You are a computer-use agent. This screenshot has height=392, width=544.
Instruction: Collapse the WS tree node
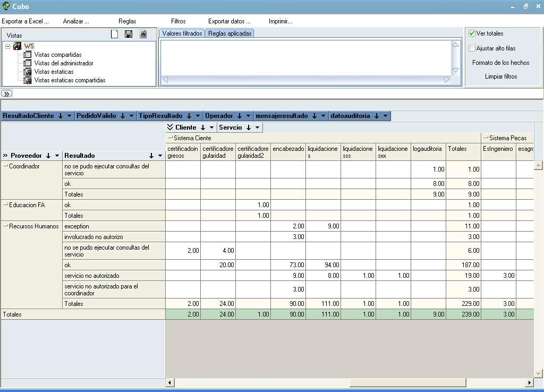point(8,46)
